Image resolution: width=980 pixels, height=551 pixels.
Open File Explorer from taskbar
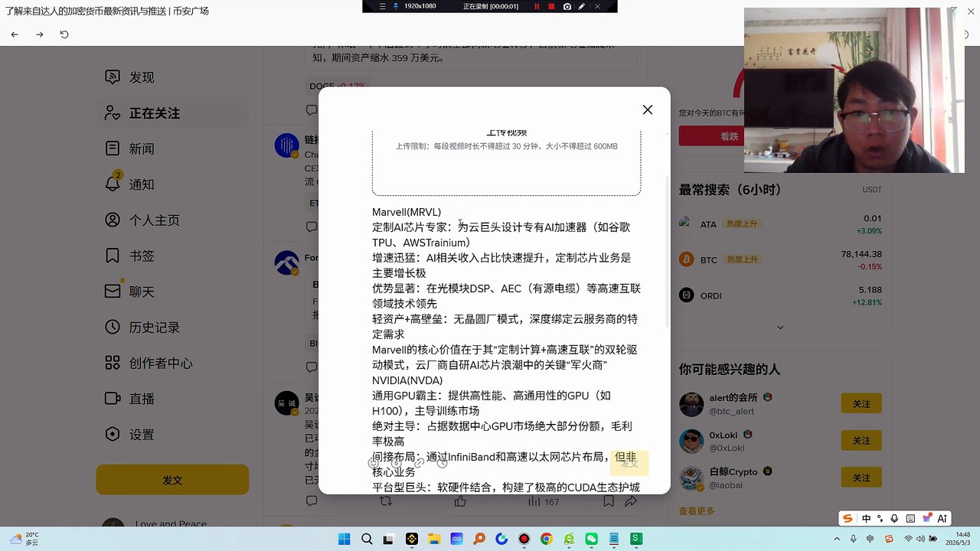434,539
